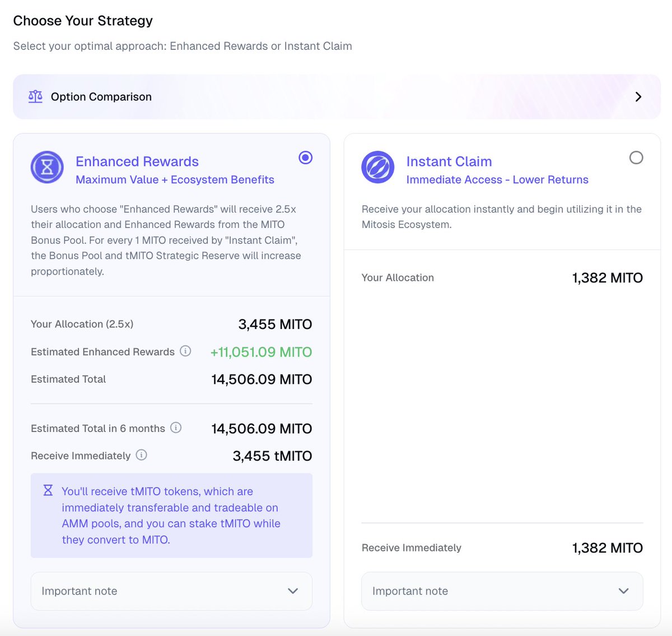Expand Important note under Instant Claim

(x=502, y=591)
